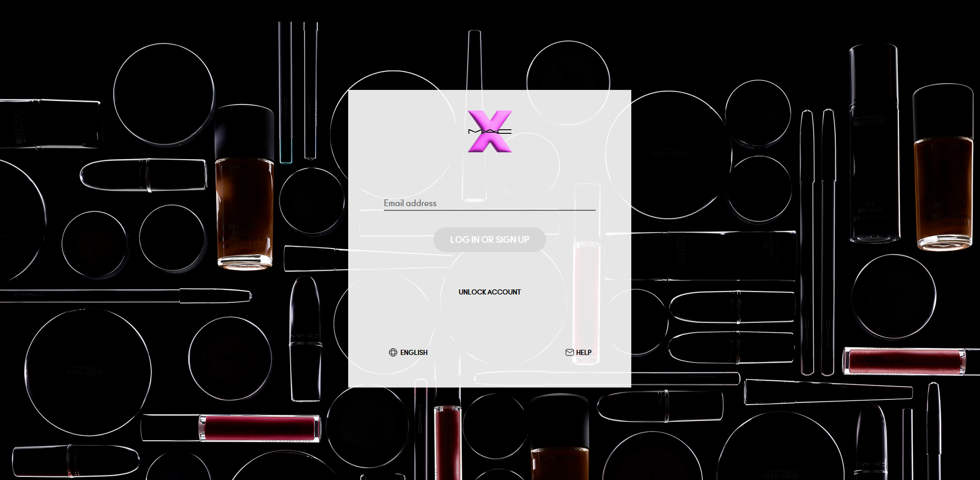Viewport: 980px width, 480px height.
Task: Switch to the login panel's HELP section
Action: tap(583, 352)
